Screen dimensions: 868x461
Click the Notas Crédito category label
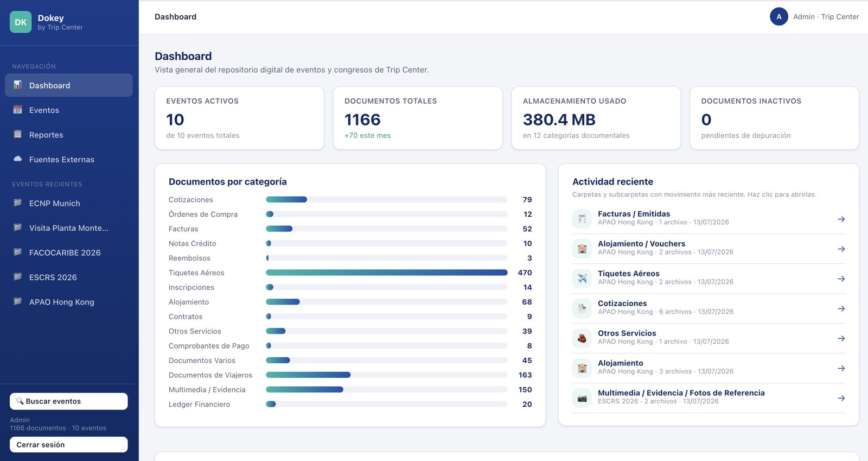[192, 244]
